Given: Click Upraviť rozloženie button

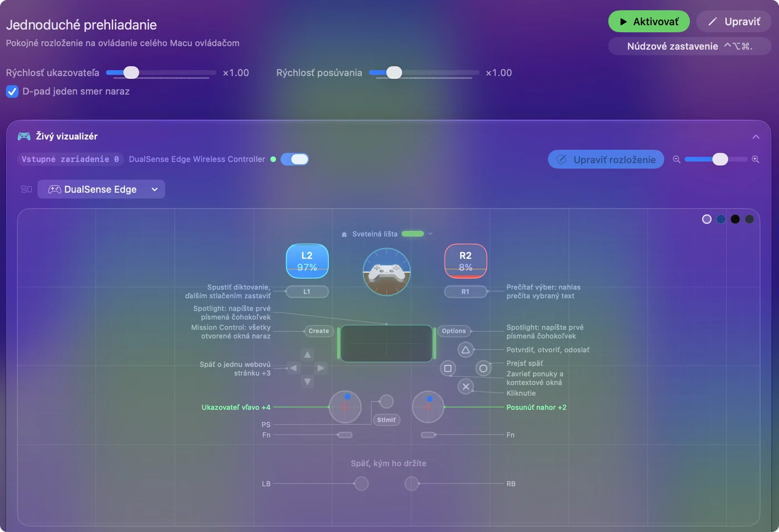Looking at the screenshot, I should click(606, 160).
